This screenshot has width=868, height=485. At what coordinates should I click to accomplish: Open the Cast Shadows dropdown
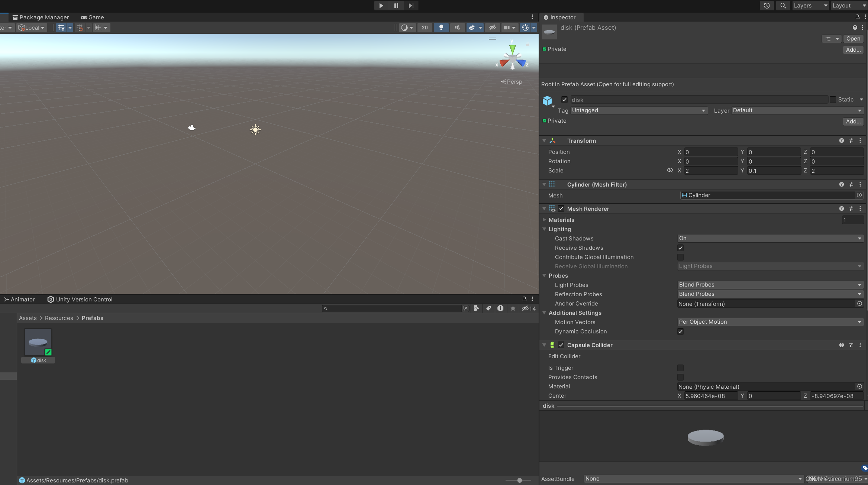[769, 238]
